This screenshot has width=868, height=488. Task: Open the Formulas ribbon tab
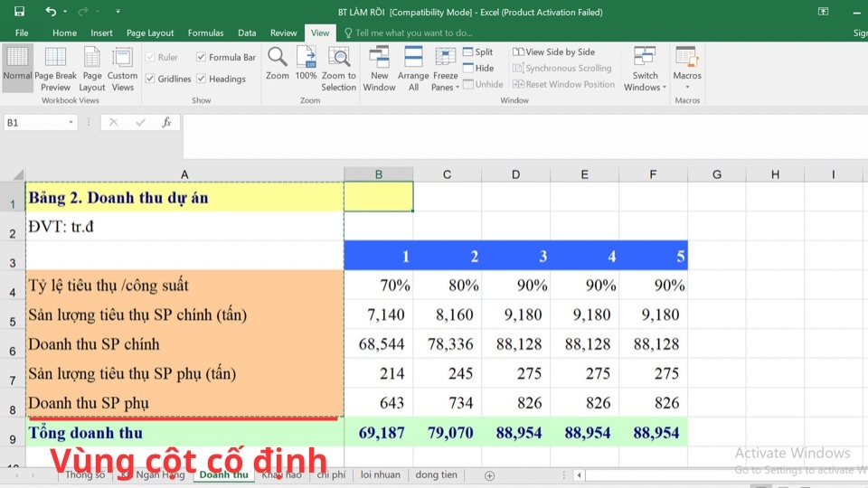click(x=205, y=33)
